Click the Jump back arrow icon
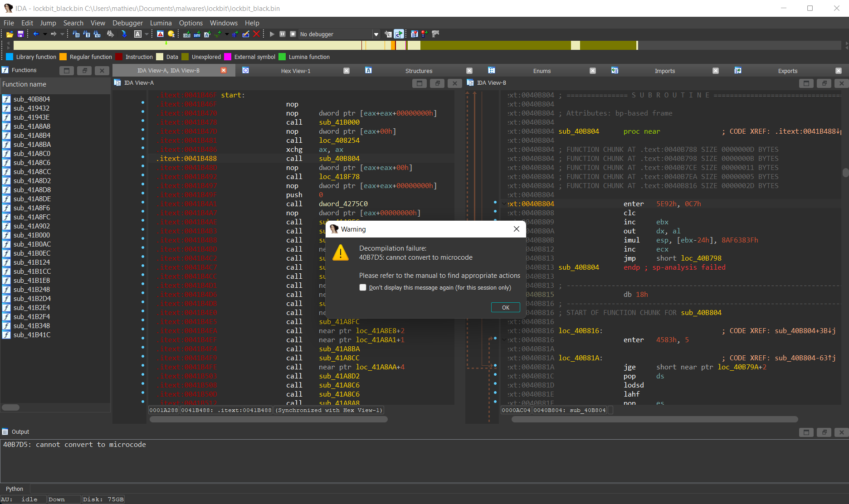This screenshot has height=504, width=849. (x=36, y=34)
